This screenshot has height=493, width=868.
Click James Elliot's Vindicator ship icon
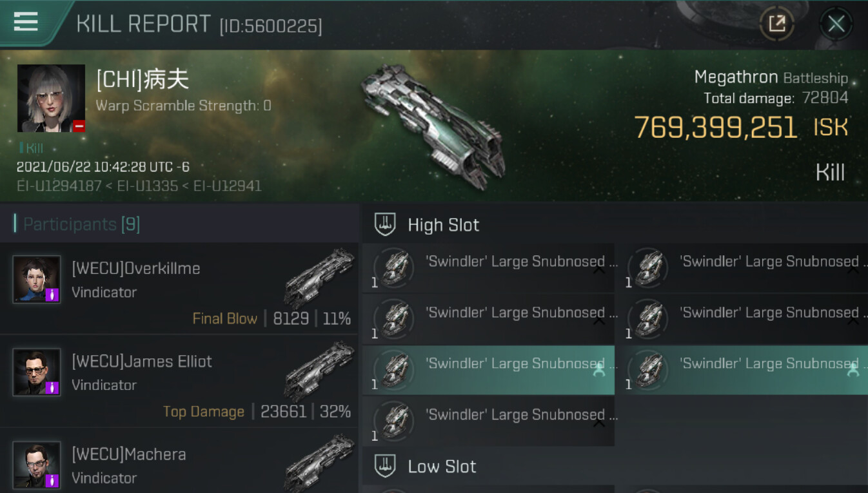[319, 371]
